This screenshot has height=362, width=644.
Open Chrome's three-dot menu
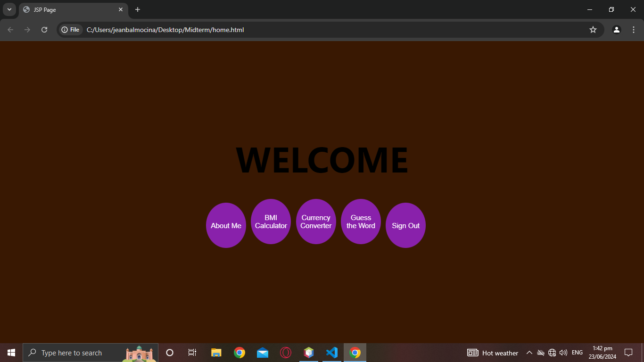(x=633, y=30)
